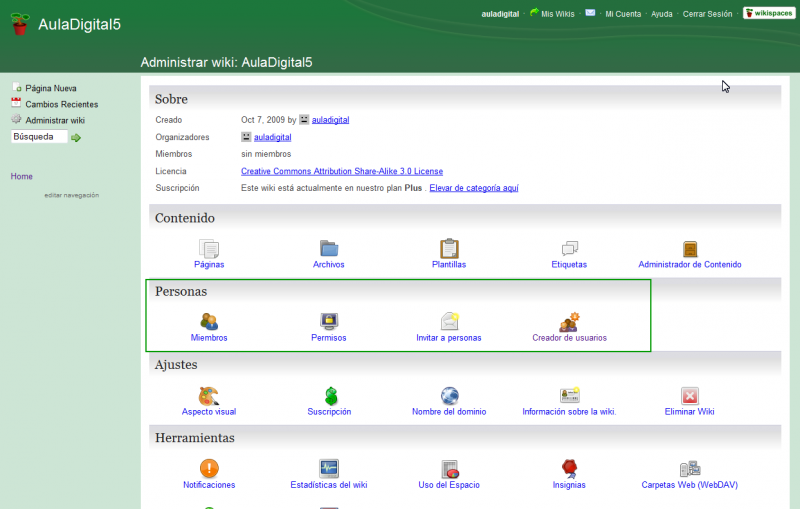800x509 pixels.
Task: Click the Archivos text link
Action: tap(329, 265)
